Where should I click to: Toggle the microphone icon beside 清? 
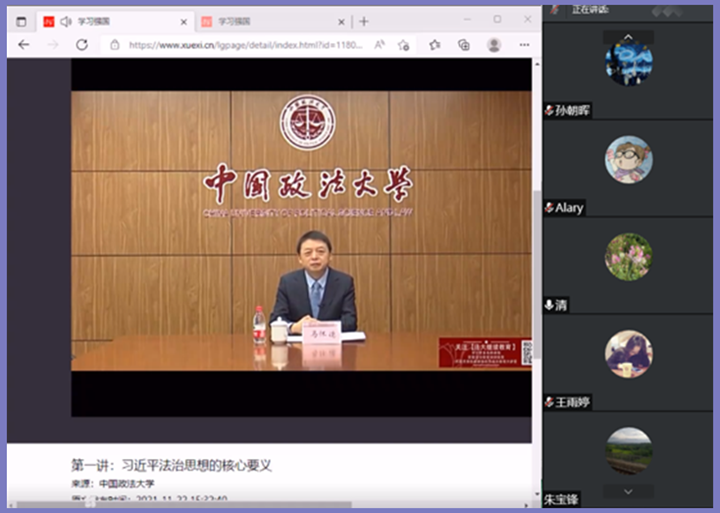tap(549, 305)
